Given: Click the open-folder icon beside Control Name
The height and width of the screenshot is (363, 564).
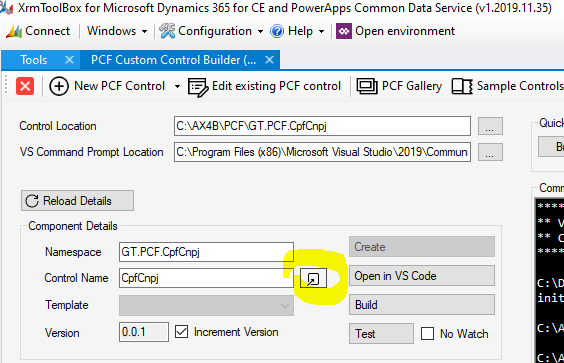Looking at the screenshot, I should click(x=313, y=278).
